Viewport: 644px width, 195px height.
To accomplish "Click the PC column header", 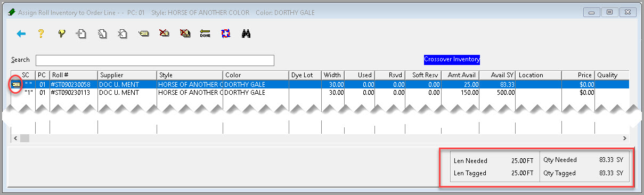I will 42,75.
